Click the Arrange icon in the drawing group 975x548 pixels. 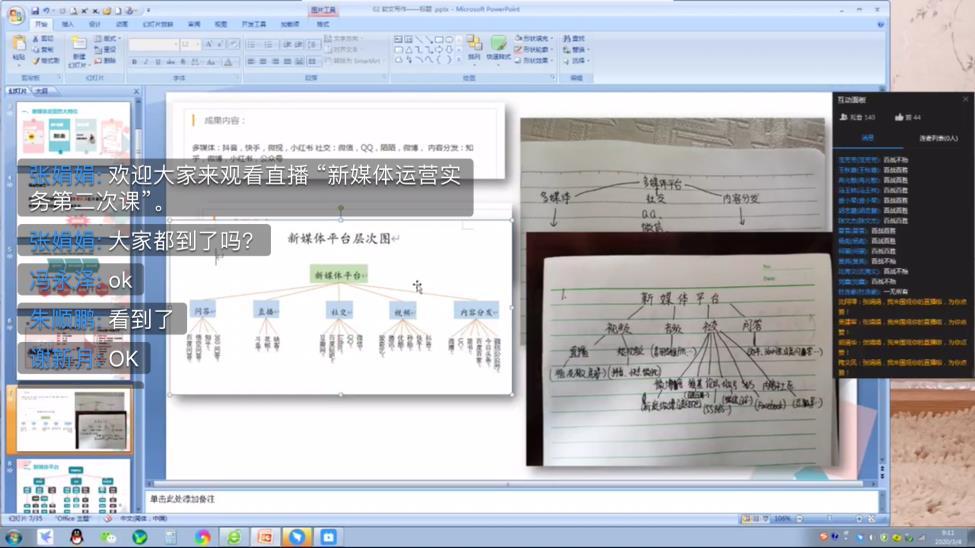(x=474, y=47)
